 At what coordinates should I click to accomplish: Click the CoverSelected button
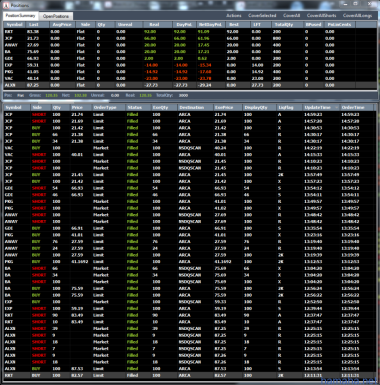262,16
